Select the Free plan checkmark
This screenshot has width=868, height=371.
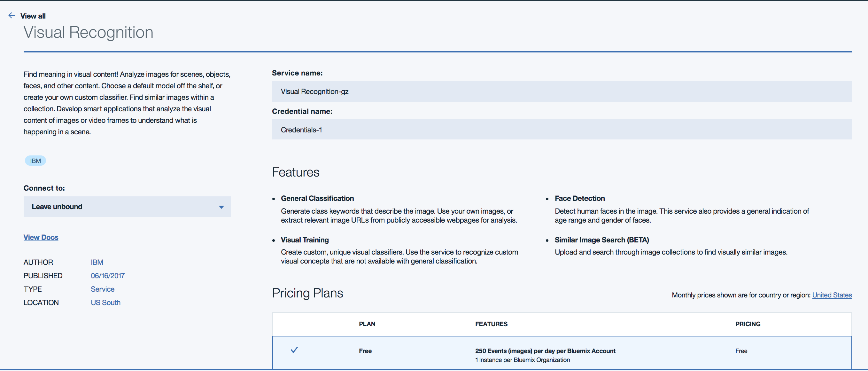[x=294, y=350]
